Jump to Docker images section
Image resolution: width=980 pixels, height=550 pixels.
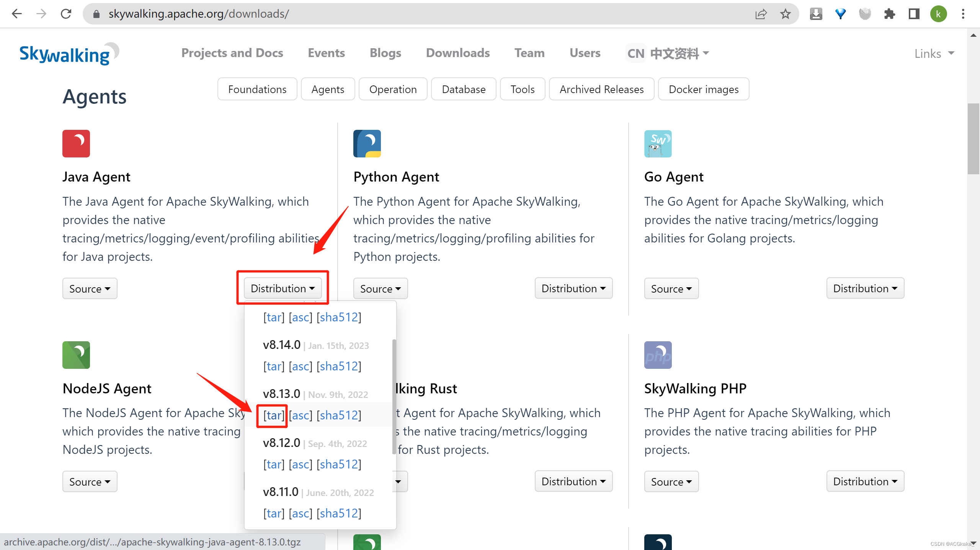[x=704, y=89]
